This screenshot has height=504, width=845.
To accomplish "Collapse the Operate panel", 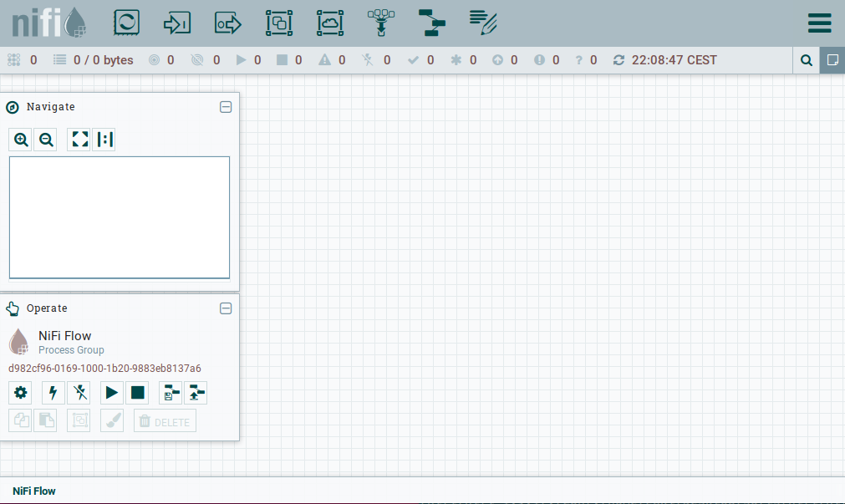I will coord(226,308).
